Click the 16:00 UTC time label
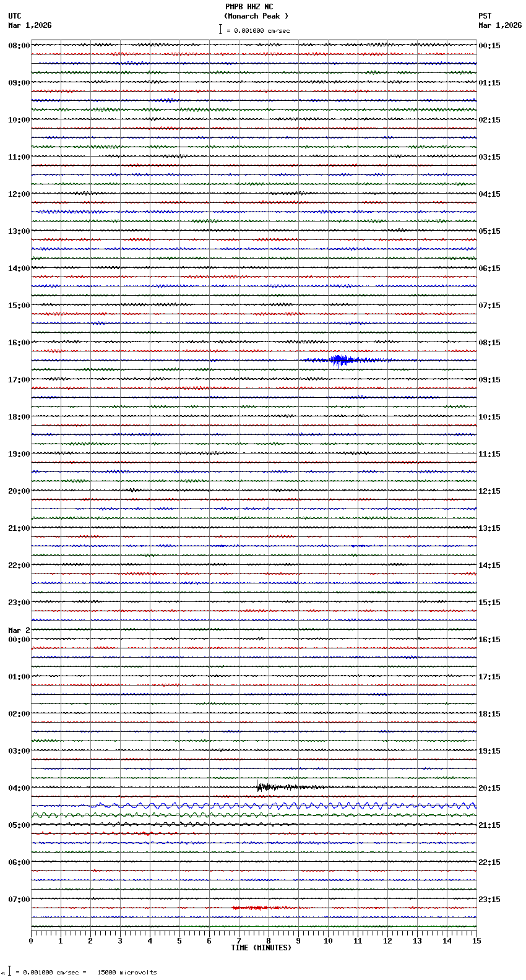 pos(19,343)
